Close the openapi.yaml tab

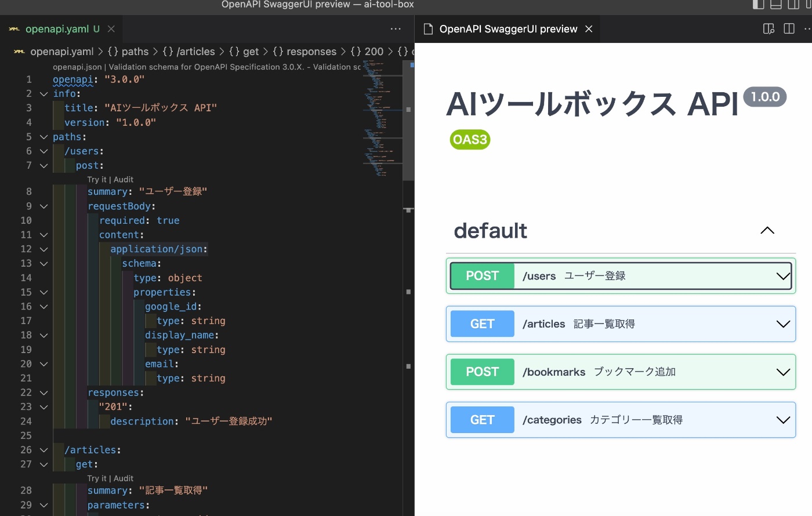111,29
